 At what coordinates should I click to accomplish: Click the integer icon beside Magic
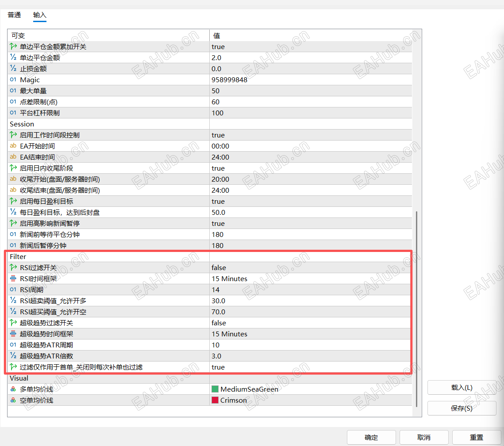(13, 80)
